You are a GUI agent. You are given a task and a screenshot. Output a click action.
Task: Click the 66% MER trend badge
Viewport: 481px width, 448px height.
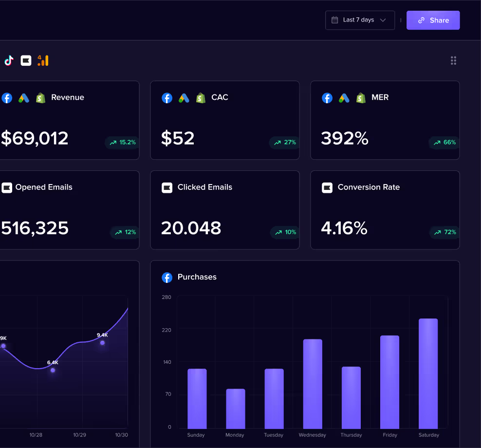pos(444,142)
